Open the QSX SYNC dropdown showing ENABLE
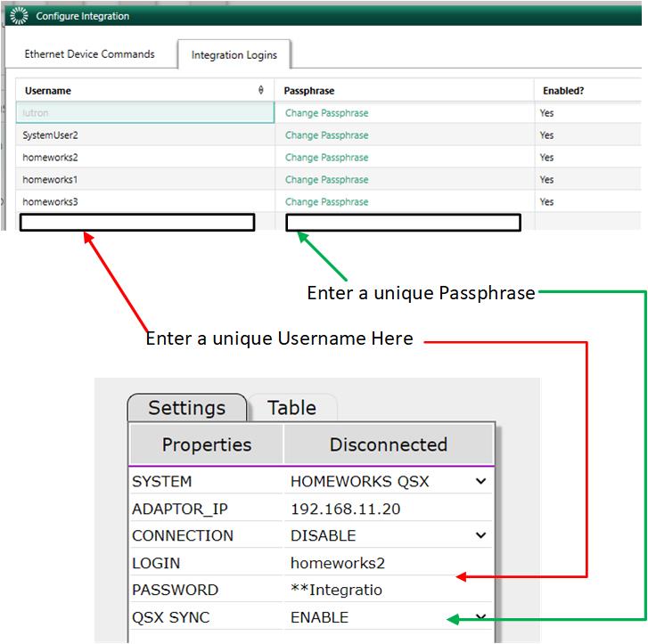Viewport: 648px width, 644px height. point(389,617)
